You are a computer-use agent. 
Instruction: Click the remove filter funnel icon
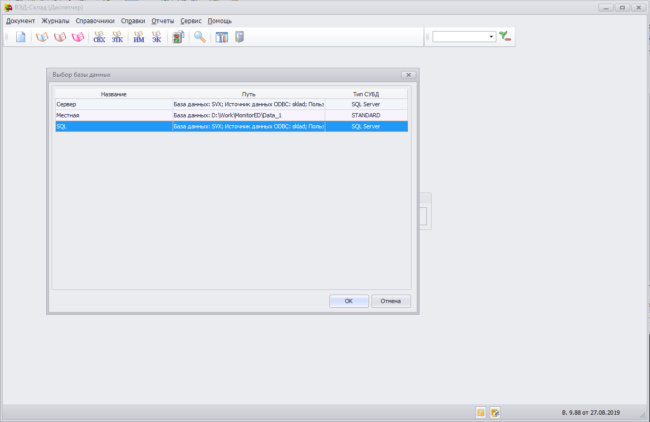tap(506, 37)
